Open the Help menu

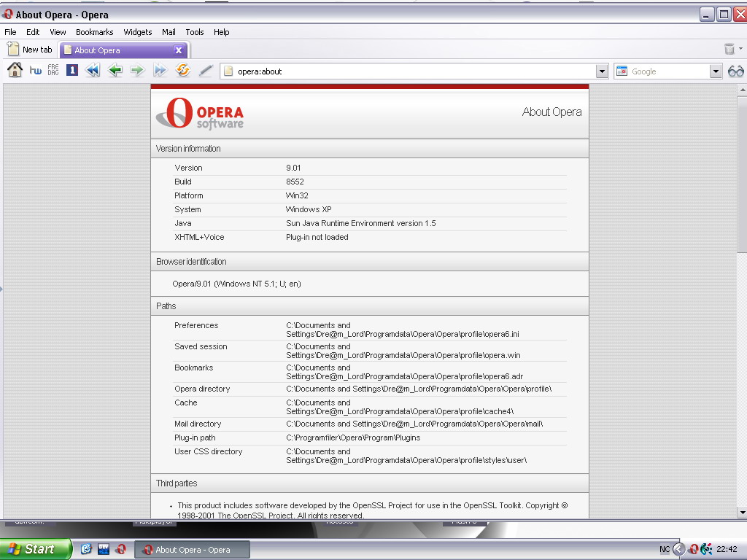pos(222,32)
